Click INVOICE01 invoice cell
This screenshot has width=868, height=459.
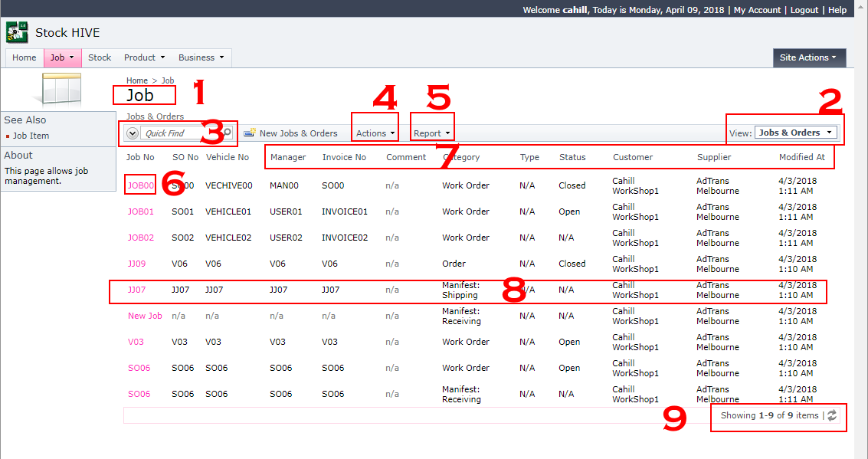344,211
